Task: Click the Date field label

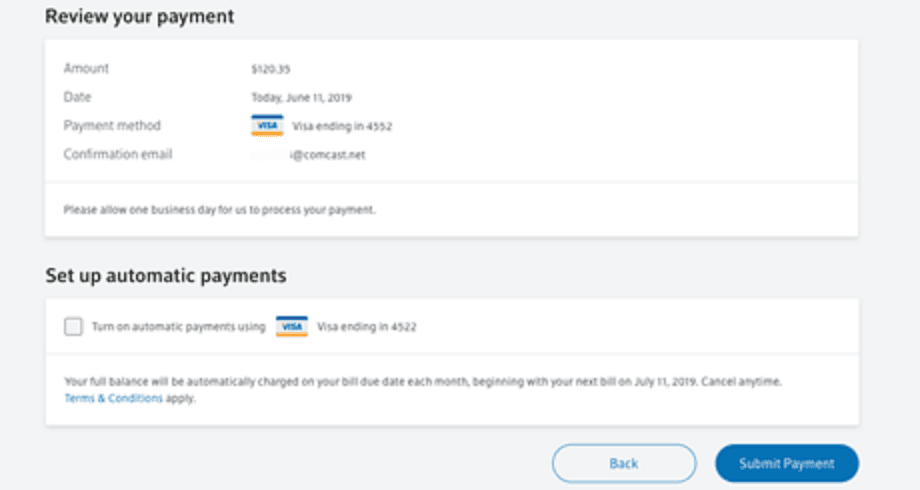Action: (77, 97)
